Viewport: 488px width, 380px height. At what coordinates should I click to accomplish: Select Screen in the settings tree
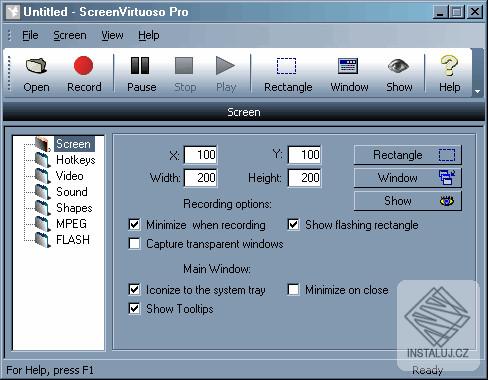coord(74,144)
